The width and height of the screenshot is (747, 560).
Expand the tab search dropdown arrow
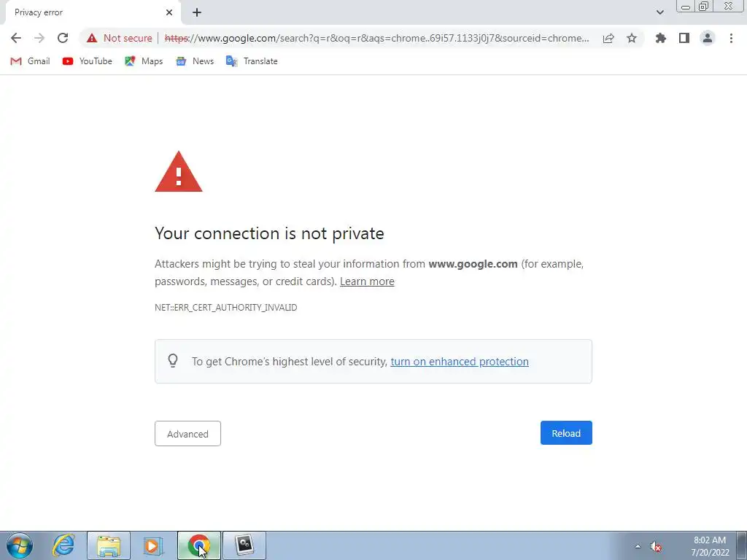pos(659,12)
